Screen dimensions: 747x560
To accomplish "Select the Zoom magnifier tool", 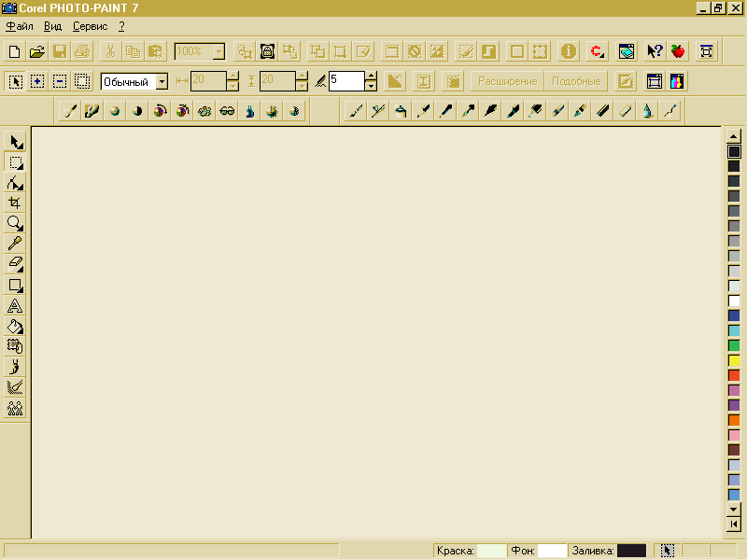I will 15,223.
